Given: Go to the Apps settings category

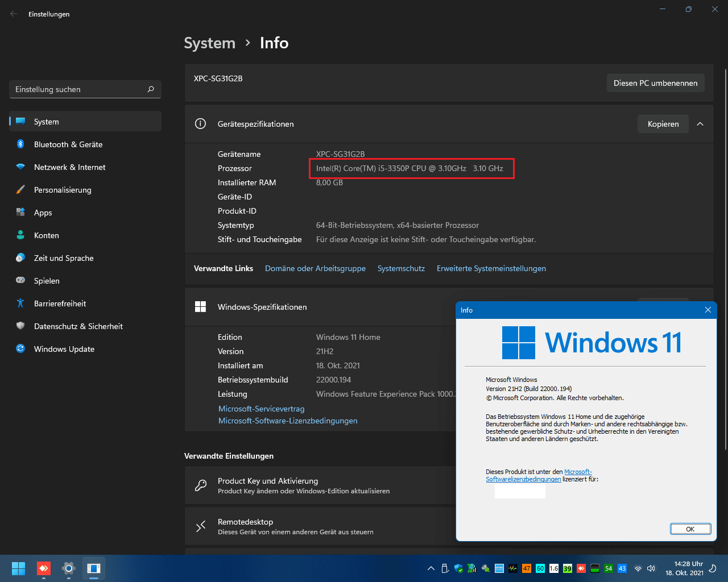Looking at the screenshot, I should pos(85,213).
